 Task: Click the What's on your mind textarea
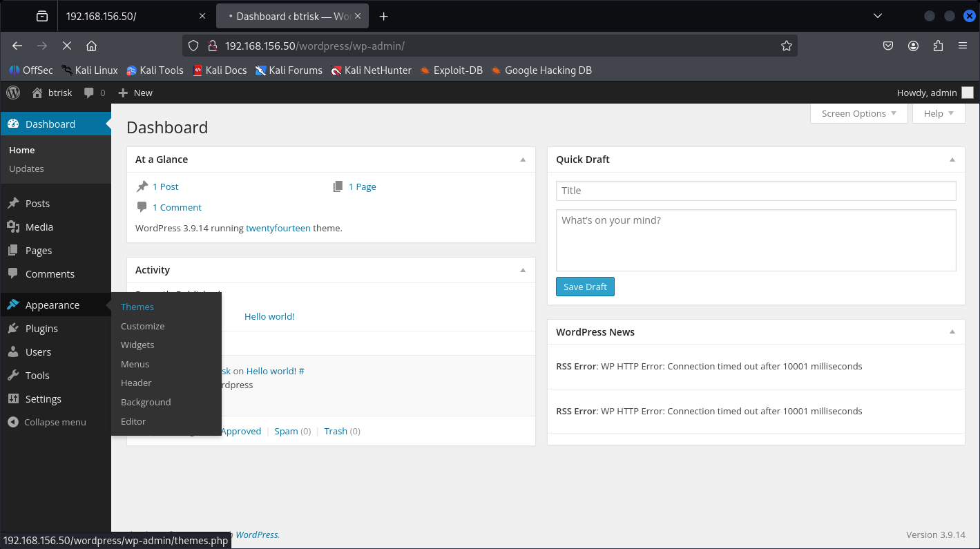pyautogui.click(x=756, y=240)
